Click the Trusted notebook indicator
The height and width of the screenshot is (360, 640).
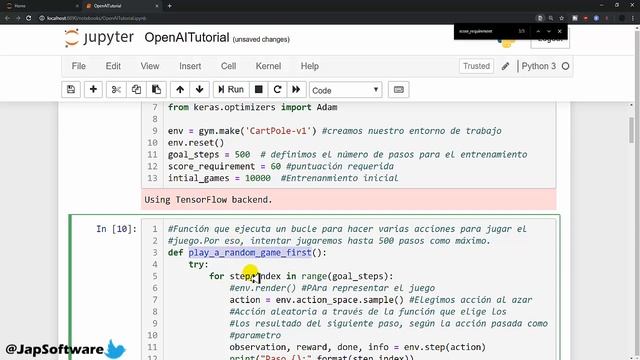coord(476,66)
